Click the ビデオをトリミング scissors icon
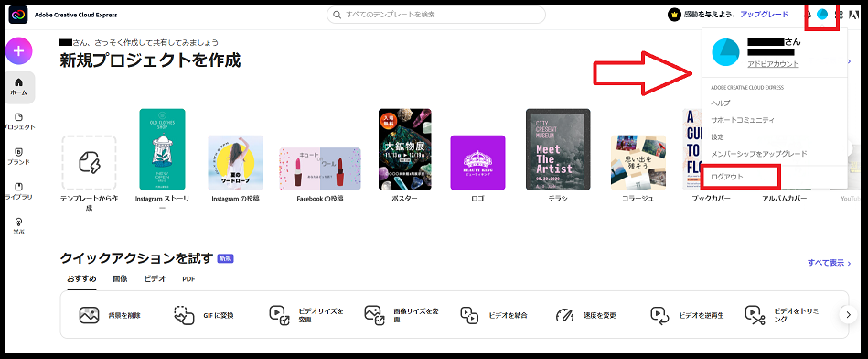Image resolution: width=868 pixels, height=359 pixels. pos(755,315)
